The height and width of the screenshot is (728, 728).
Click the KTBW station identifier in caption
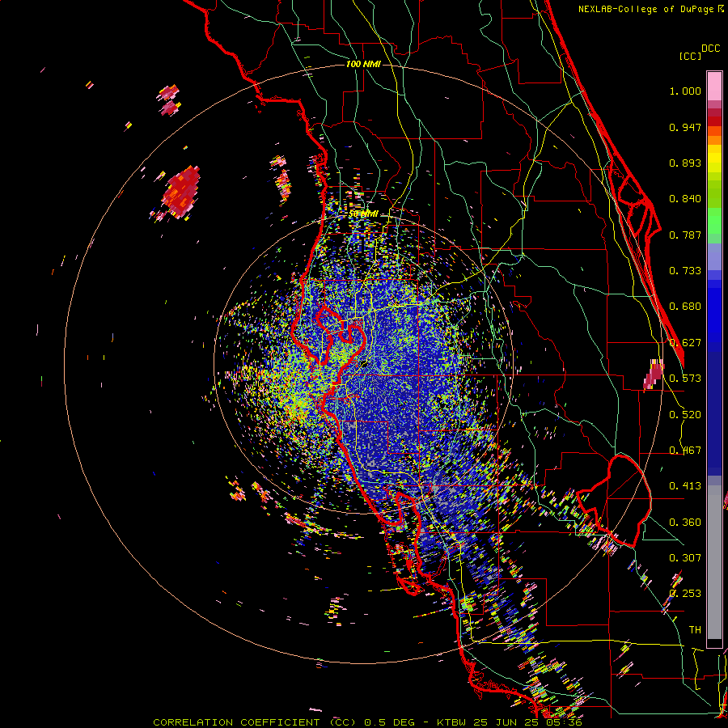pyautogui.click(x=451, y=722)
